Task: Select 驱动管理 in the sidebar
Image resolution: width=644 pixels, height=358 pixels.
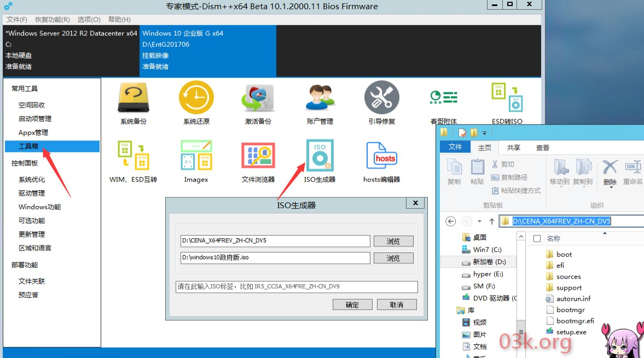Action: coord(32,193)
